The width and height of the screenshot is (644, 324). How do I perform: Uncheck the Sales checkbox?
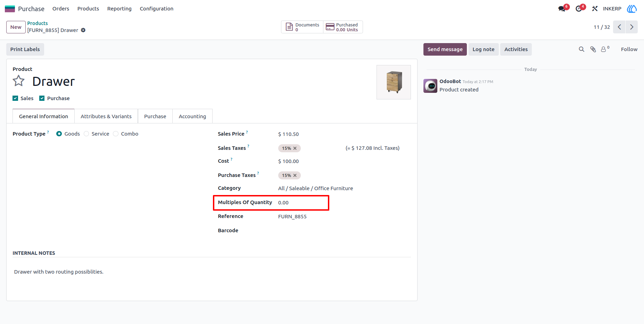(x=15, y=98)
